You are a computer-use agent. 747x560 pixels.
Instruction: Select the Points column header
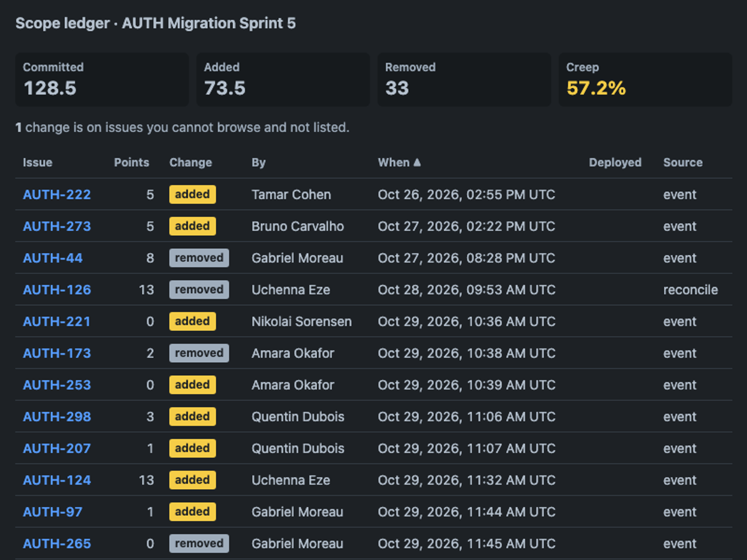131,162
